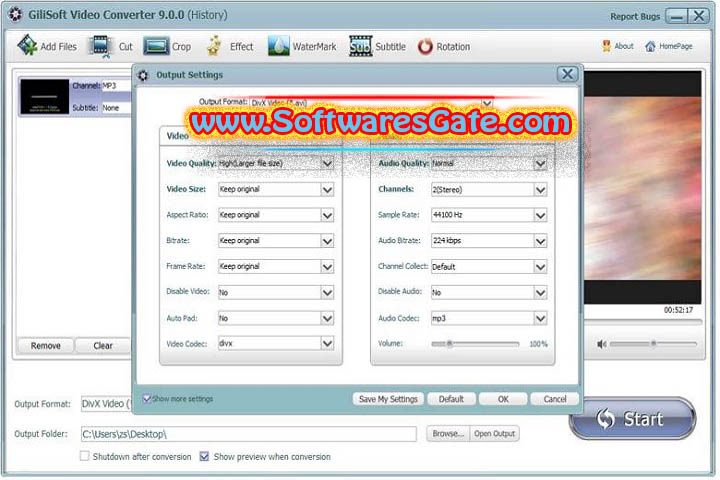This screenshot has width=720, height=480.
Task: Open the Disable Audio dropdown
Action: pyautogui.click(x=540, y=292)
